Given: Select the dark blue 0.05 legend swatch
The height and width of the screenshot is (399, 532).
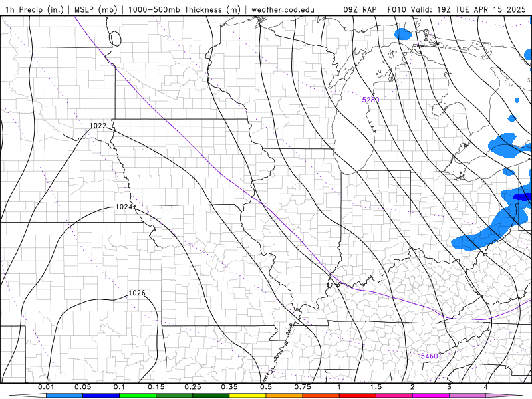Looking at the screenshot, I should (101, 396).
